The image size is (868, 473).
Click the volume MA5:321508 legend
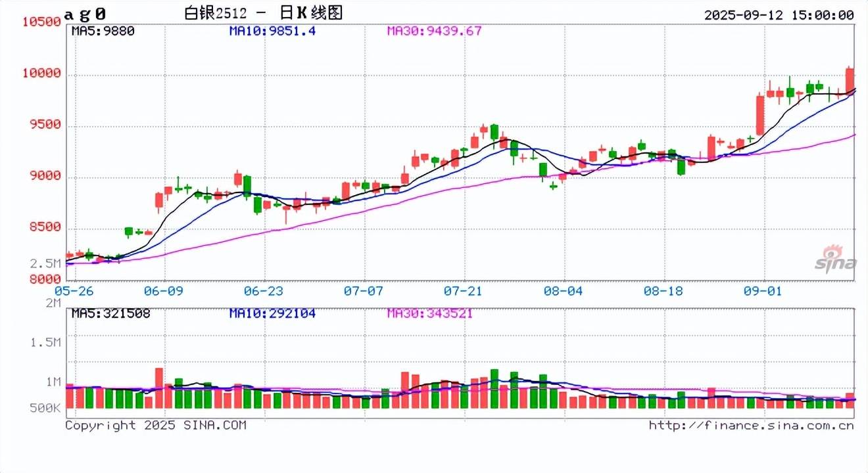click(110, 313)
